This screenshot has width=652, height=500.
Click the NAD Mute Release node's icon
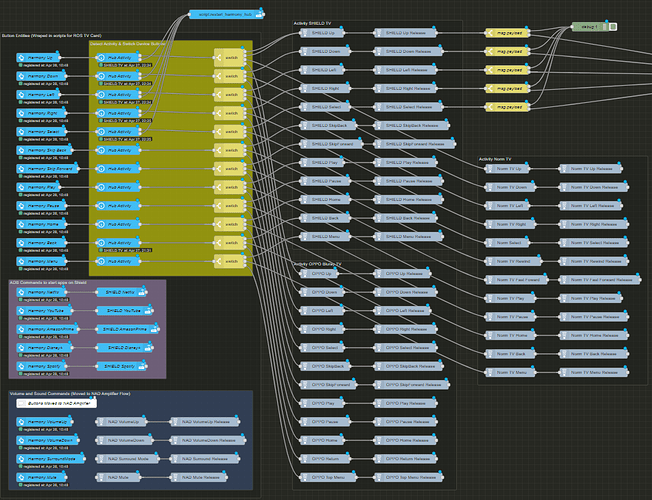pos(175,478)
